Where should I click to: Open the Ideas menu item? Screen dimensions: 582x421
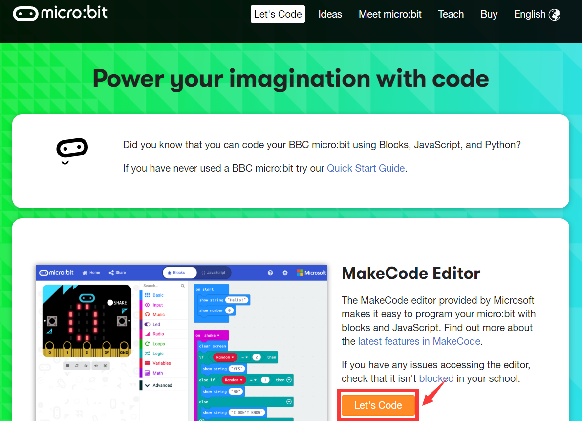(330, 14)
